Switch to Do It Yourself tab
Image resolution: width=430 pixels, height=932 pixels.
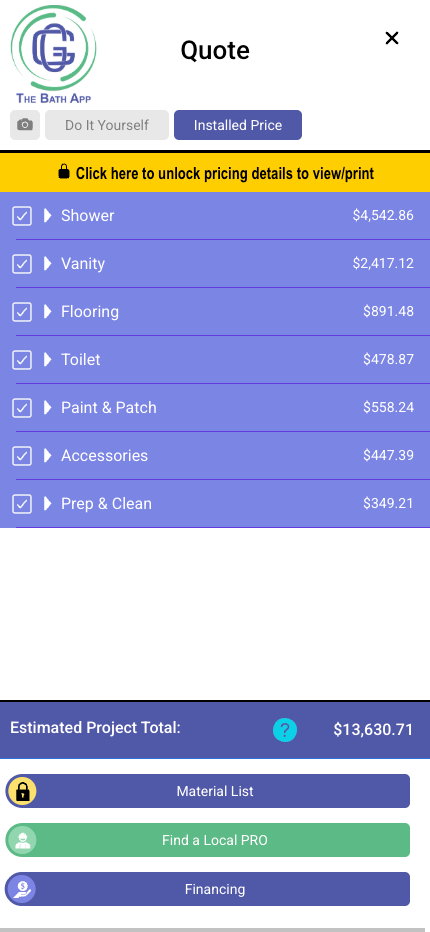pyautogui.click(x=107, y=125)
